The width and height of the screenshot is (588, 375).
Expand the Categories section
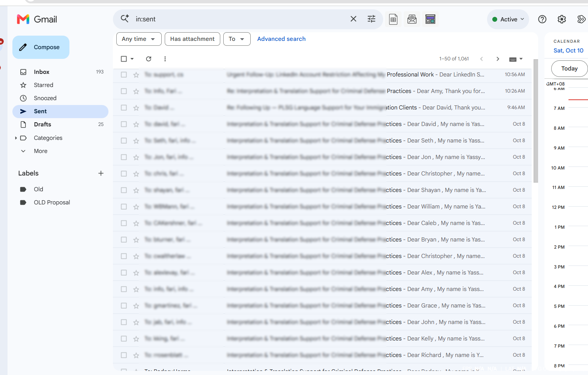pos(16,138)
